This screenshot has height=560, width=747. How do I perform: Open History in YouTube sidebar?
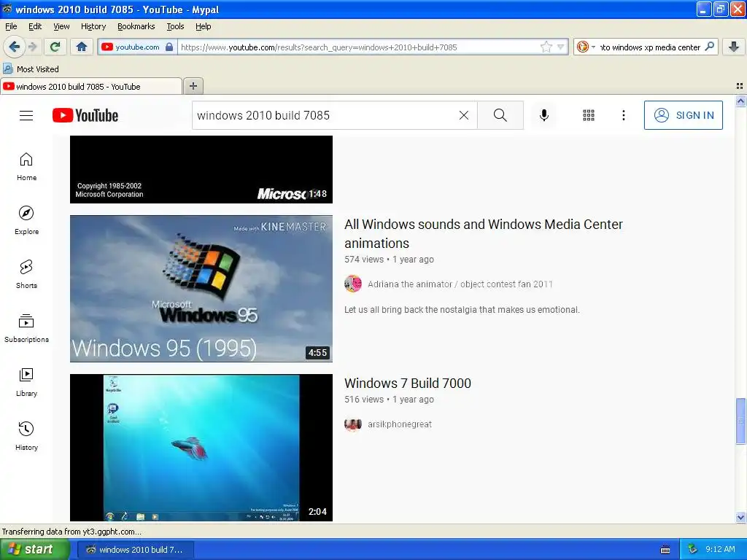(x=26, y=436)
